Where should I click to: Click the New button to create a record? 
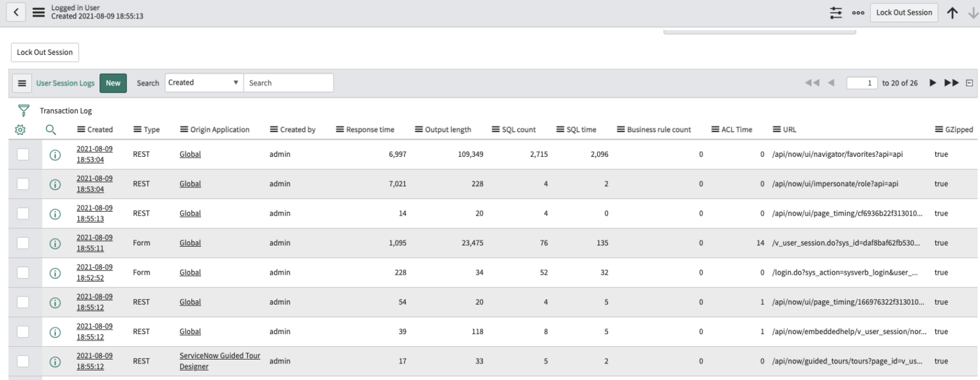(x=112, y=82)
